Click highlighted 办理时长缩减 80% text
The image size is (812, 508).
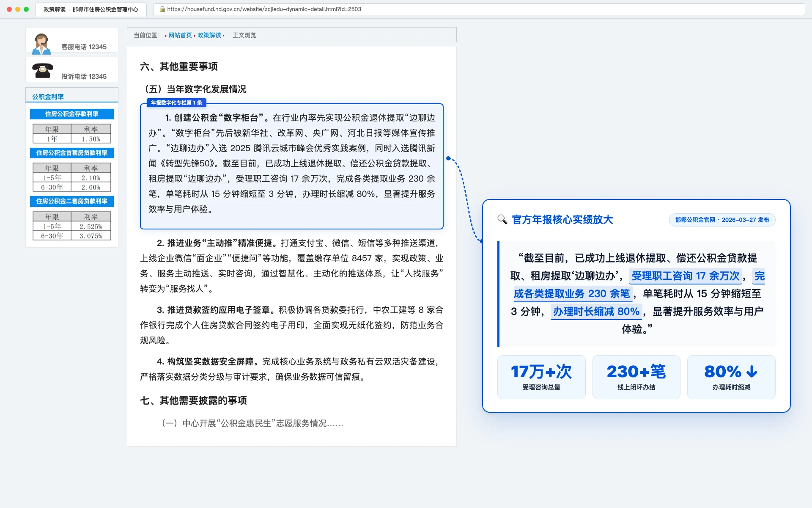click(596, 312)
